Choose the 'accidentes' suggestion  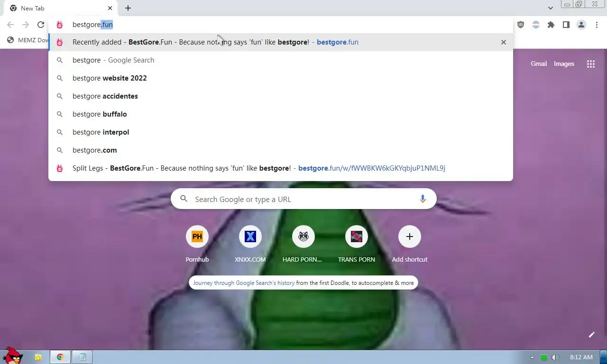[x=281, y=96]
